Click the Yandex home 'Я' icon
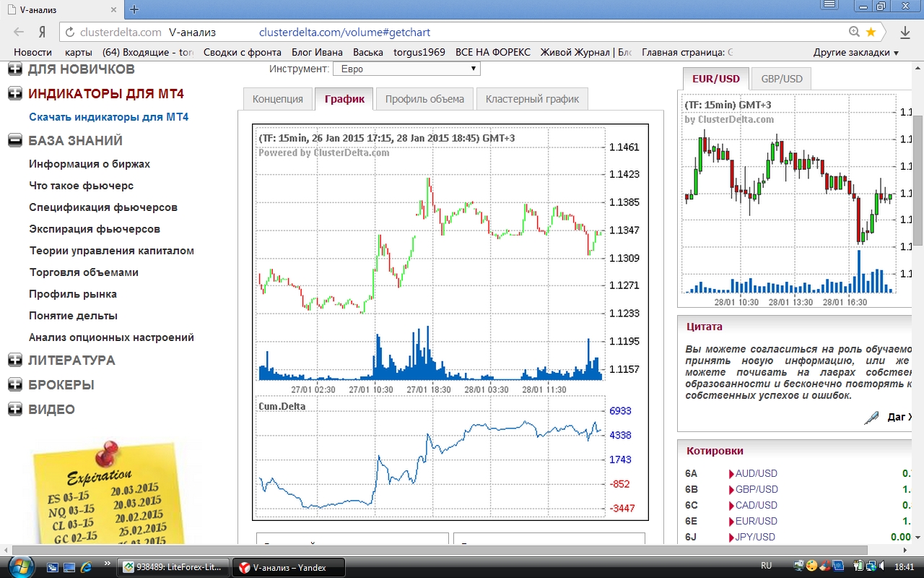924x578 pixels. tap(43, 32)
